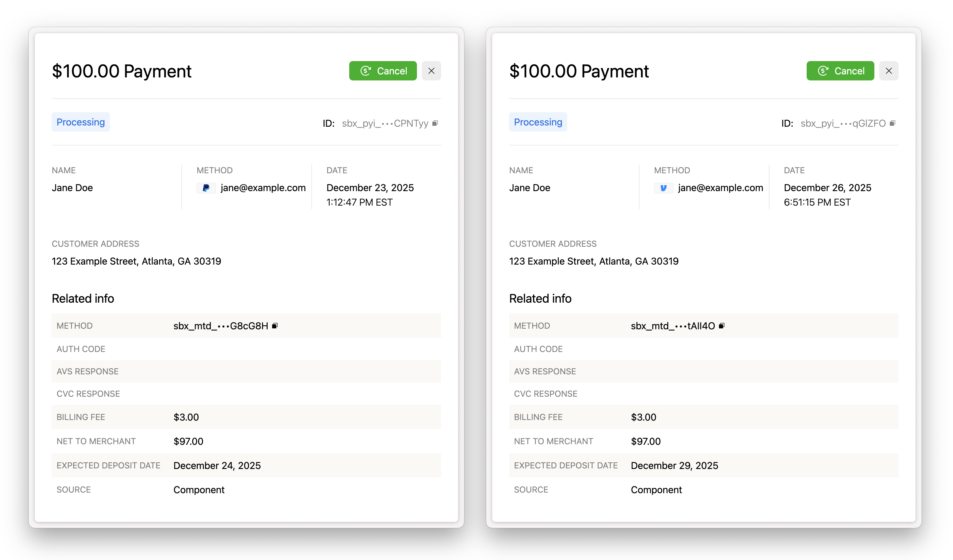This screenshot has width=953, height=560.
Task: Click the PayPal method icon
Action: 206,188
